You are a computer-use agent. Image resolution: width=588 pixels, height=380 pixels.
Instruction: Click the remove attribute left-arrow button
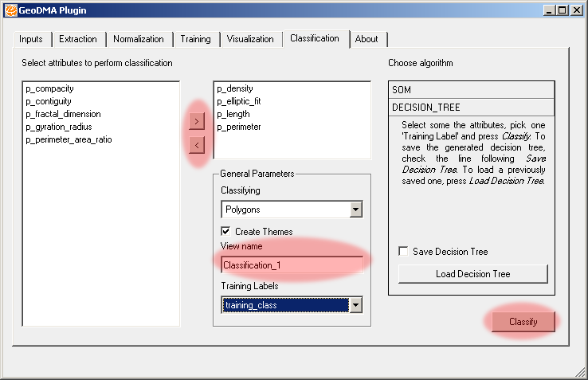click(x=198, y=145)
